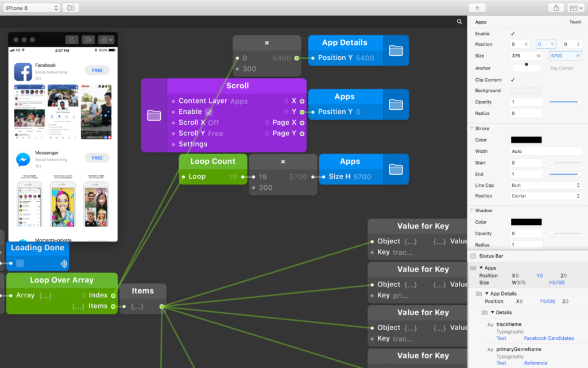Image resolution: width=588 pixels, height=368 pixels.
Task: Click the folder icon on Scroll patch
Action: pyautogui.click(x=154, y=116)
